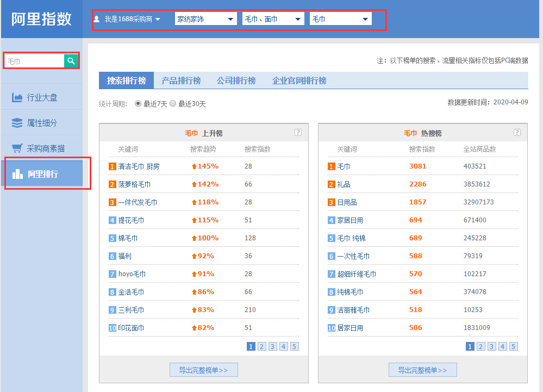Click the 采购商素描 shopping cart icon

pos(17,148)
